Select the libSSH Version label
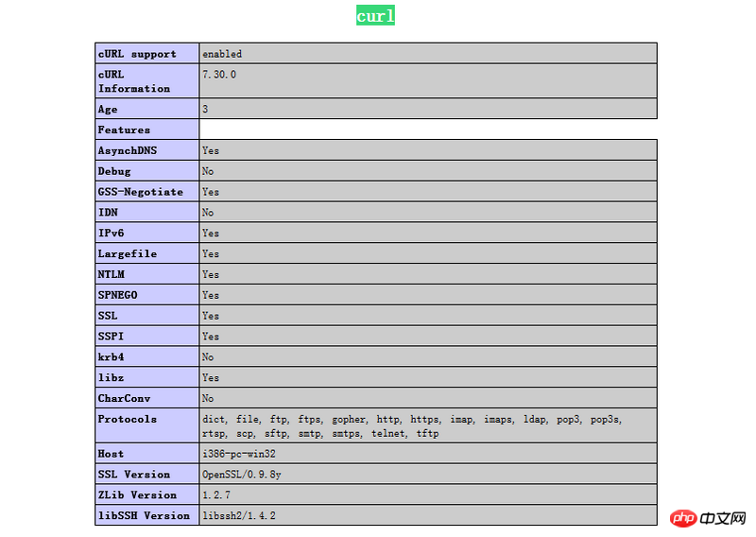Screen dimensions: 756x537 click(x=144, y=516)
